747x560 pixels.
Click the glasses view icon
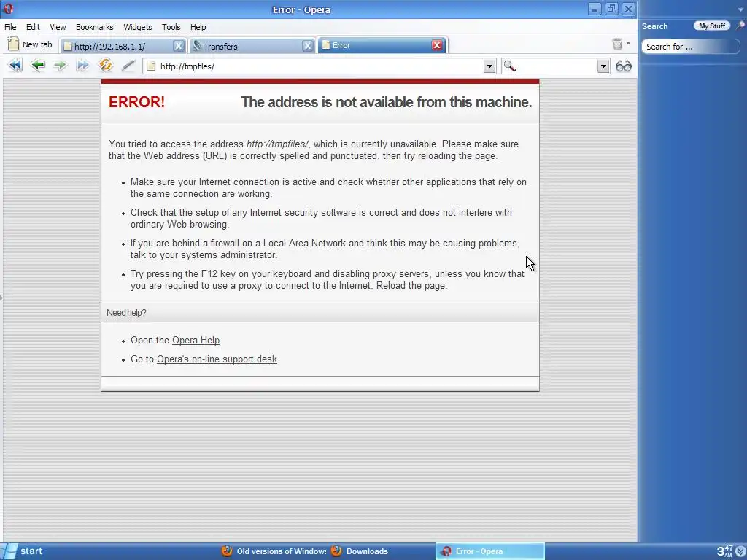pos(623,66)
